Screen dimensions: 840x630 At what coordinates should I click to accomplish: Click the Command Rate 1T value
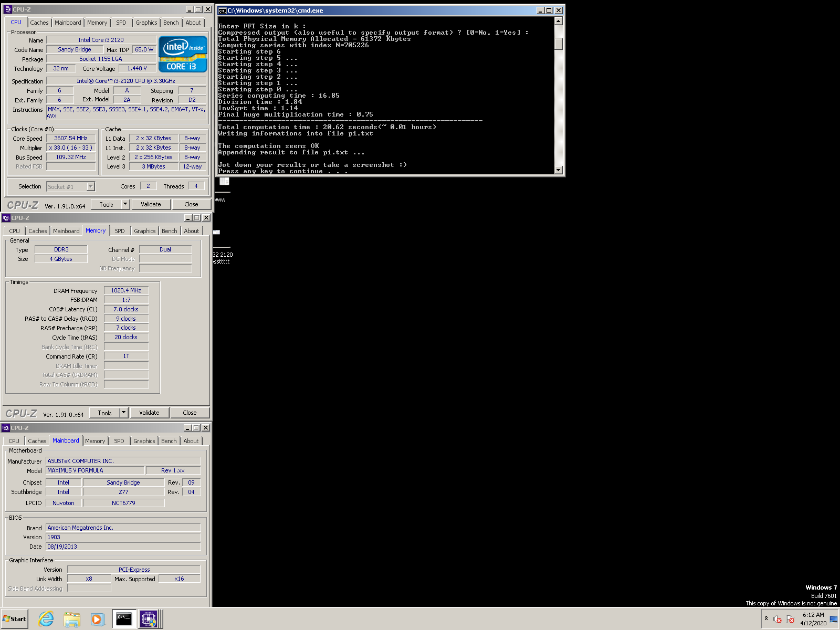(x=126, y=356)
